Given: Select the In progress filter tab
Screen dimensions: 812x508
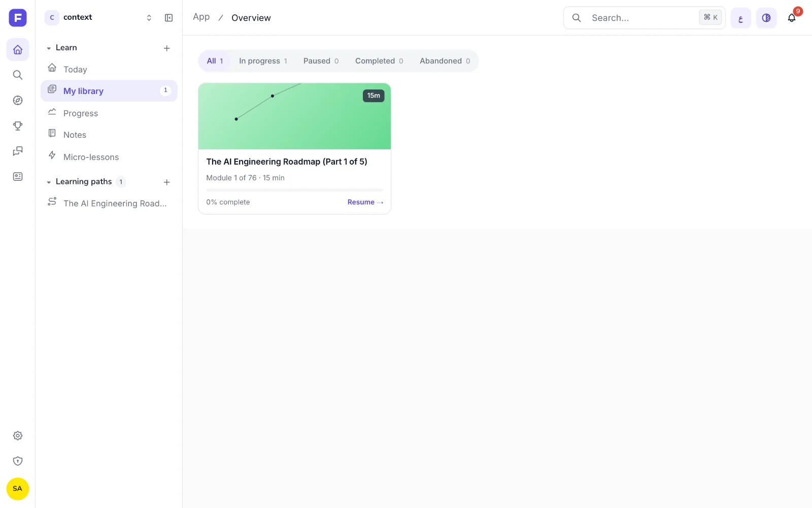Looking at the screenshot, I should tap(263, 61).
